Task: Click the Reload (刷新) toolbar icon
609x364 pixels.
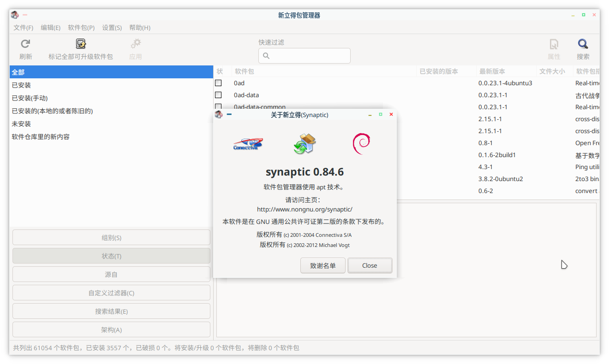Action: click(x=25, y=44)
